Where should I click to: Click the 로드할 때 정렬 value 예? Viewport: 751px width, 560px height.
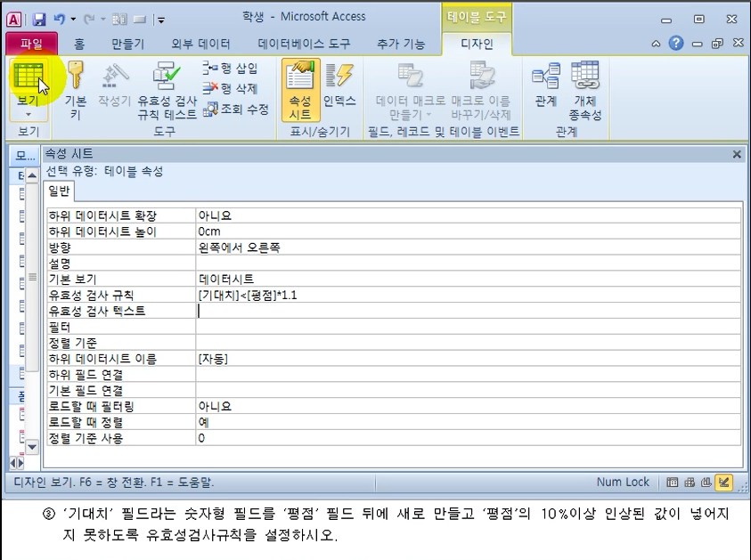click(469, 422)
